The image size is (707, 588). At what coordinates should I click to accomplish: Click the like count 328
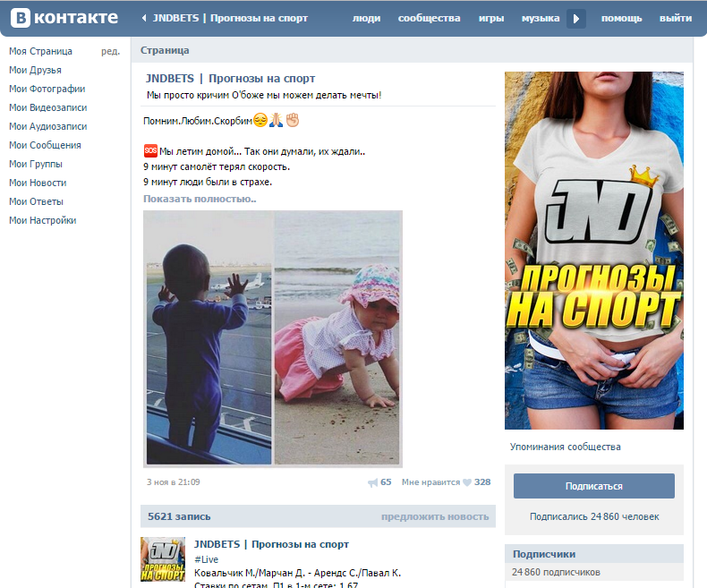click(482, 482)
